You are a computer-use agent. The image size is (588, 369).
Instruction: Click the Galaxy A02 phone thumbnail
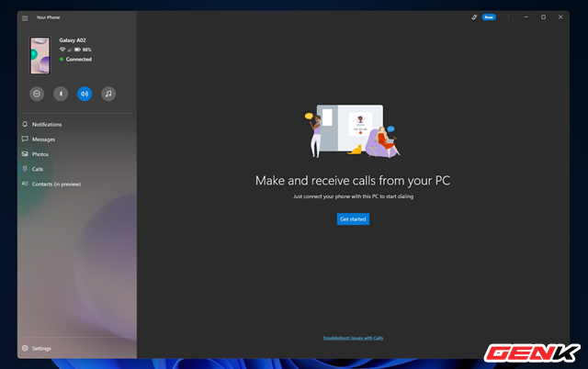click(x=40, y=56)
